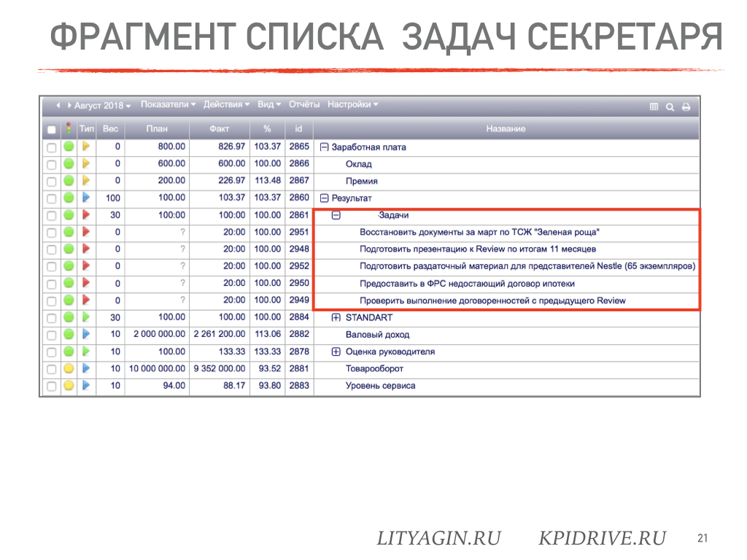747x560 pixels.
Task: Click green flag for Оценка руководителя
Action: point(86,351)
